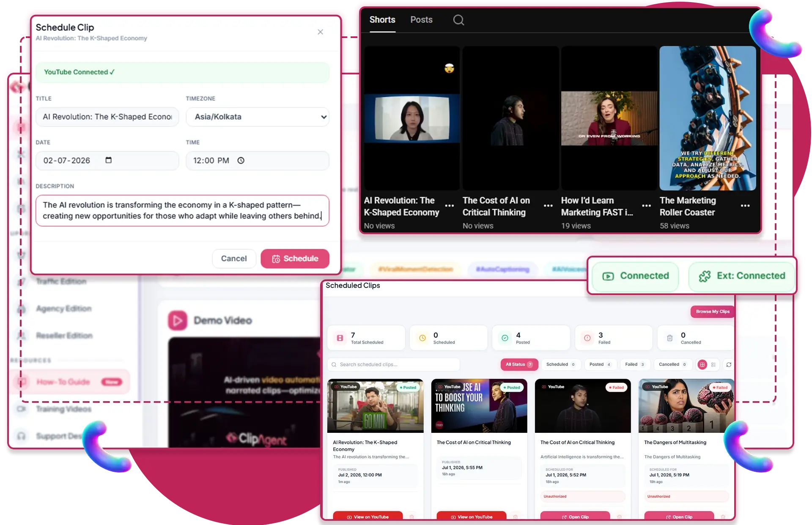
Task: Expand the Asia/Kolkata timezone dropdown
Action: [258, 117]
